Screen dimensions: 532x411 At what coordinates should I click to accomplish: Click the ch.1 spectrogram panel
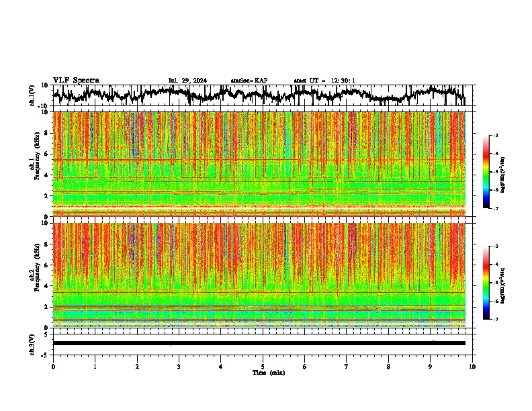259,164
